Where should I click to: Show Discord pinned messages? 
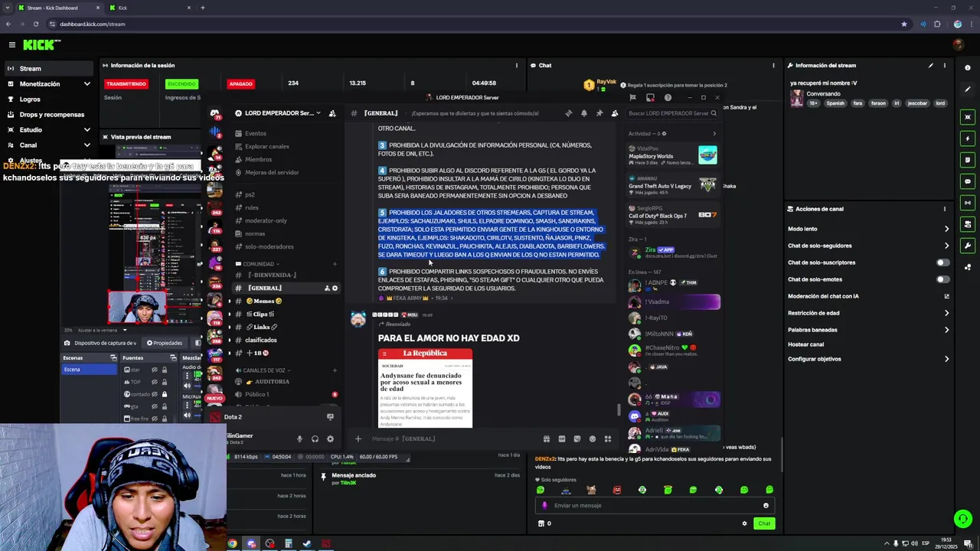tap(599, 113)
